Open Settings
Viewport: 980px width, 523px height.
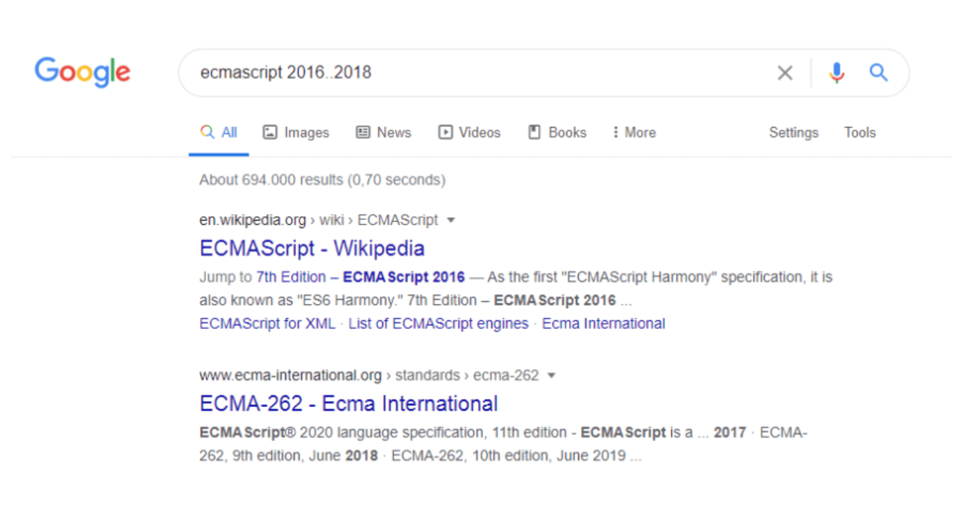[x=793, y=132]
